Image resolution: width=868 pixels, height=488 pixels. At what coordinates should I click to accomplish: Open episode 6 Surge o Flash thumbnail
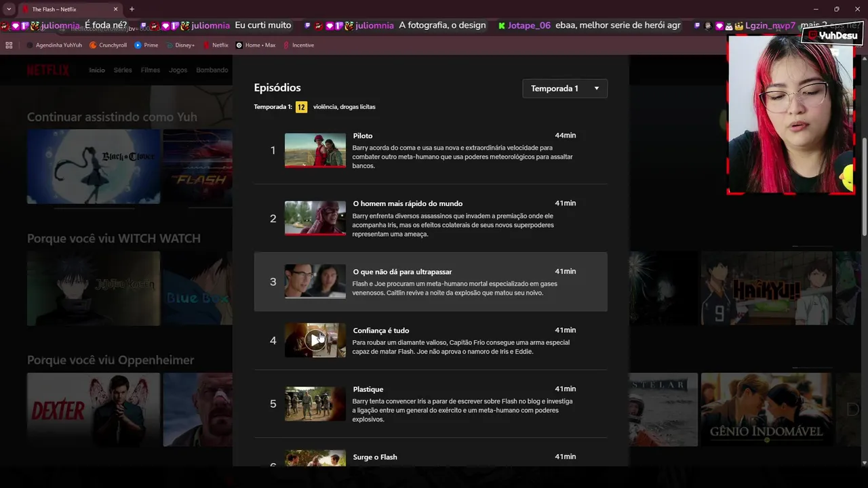pos(315,458)
